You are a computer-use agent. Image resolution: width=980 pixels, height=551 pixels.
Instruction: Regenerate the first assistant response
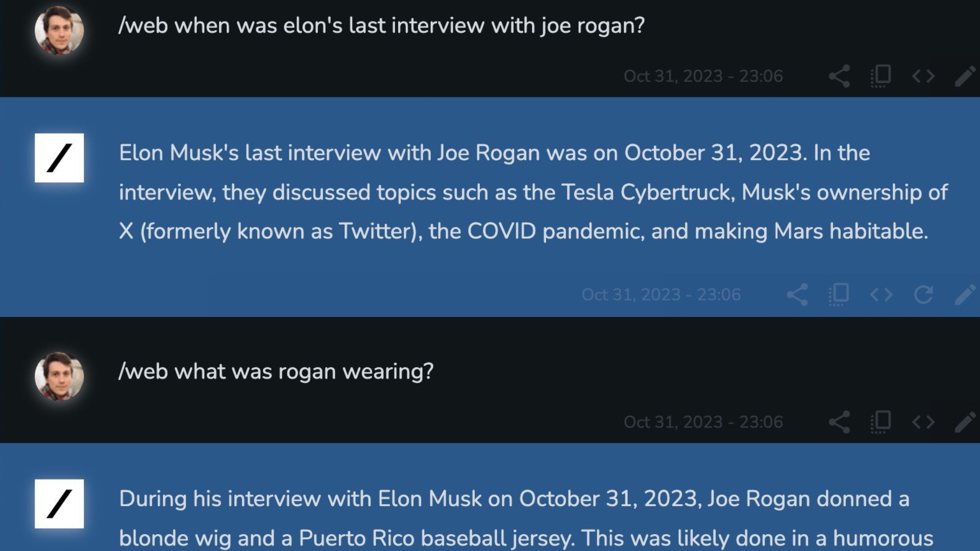(x=923, y=295)
